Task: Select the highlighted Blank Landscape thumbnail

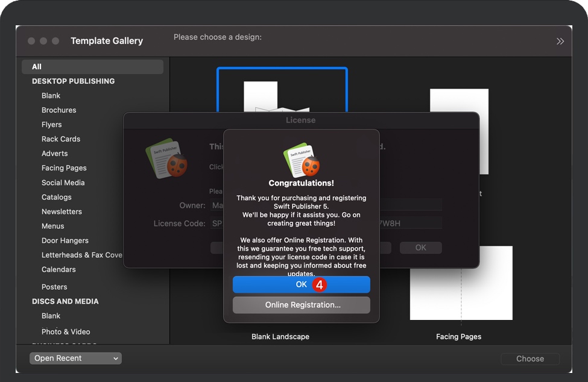Action: point(282,90)
